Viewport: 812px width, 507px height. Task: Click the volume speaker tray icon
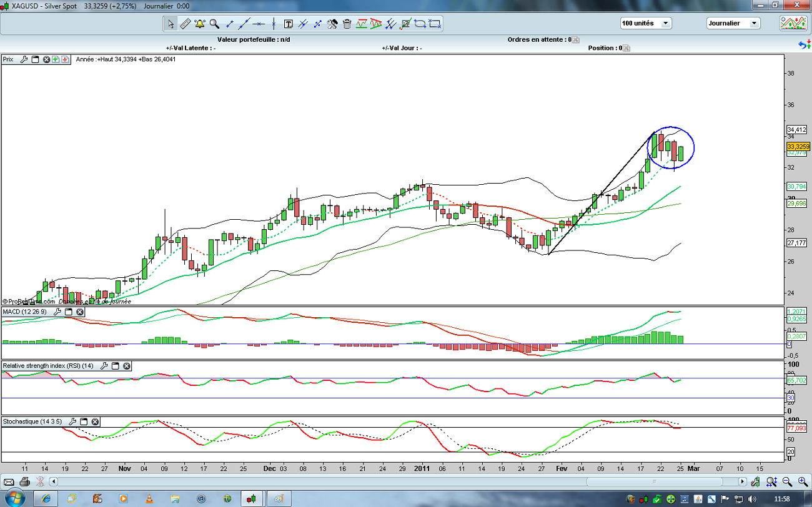[x=753, y=498]
